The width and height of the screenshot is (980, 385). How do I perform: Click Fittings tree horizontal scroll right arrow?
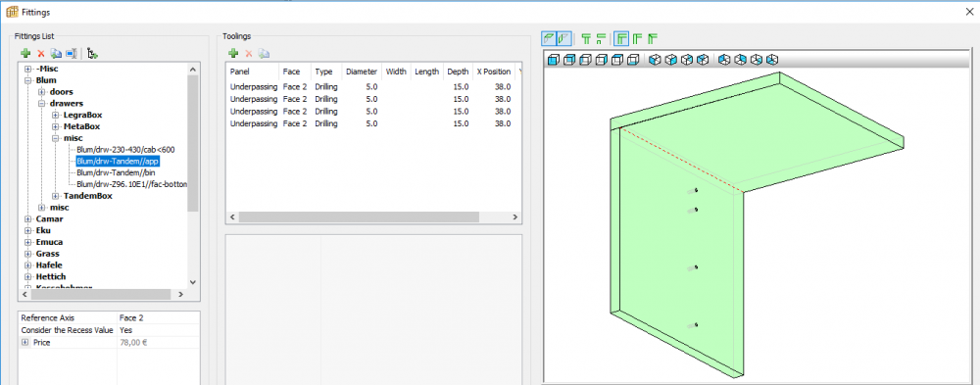point(180,294)
